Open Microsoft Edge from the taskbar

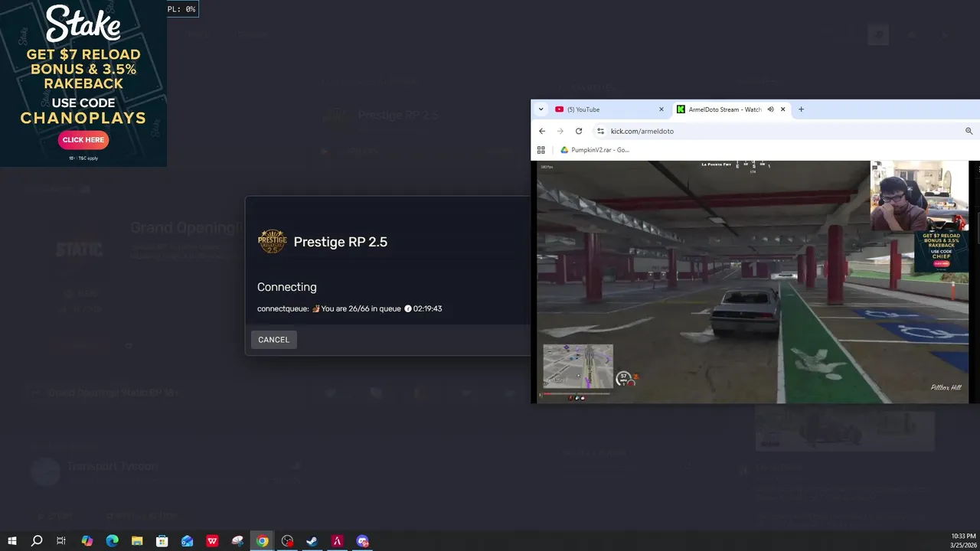(x=112, y=541)
